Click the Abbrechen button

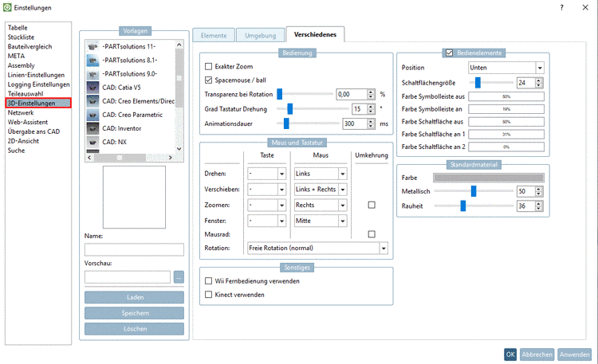pos(537,354)
